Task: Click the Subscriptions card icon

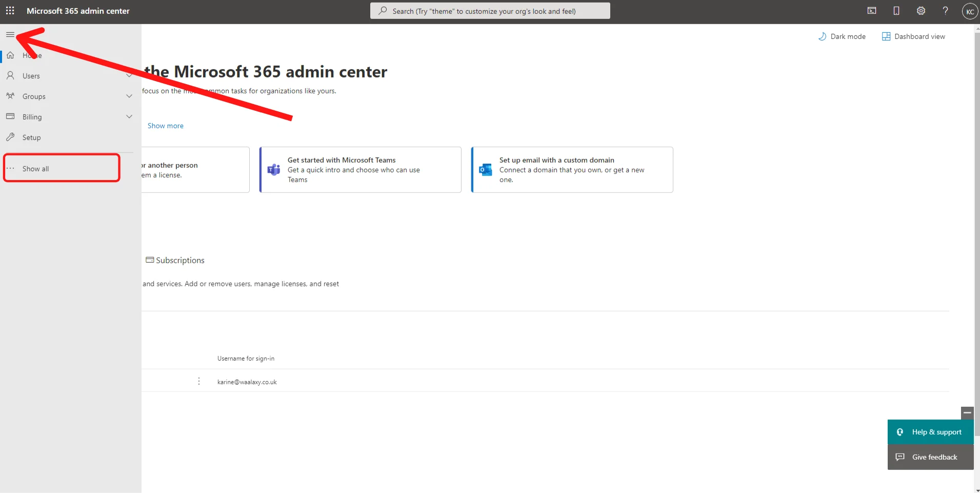Action: [150, 260]
